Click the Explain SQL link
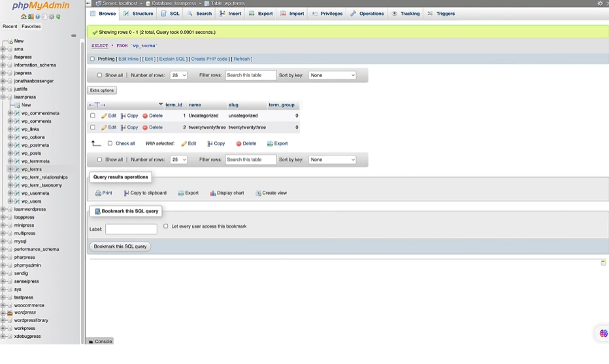The height and width of the screenshot is (364, 609). pos(172,59)
